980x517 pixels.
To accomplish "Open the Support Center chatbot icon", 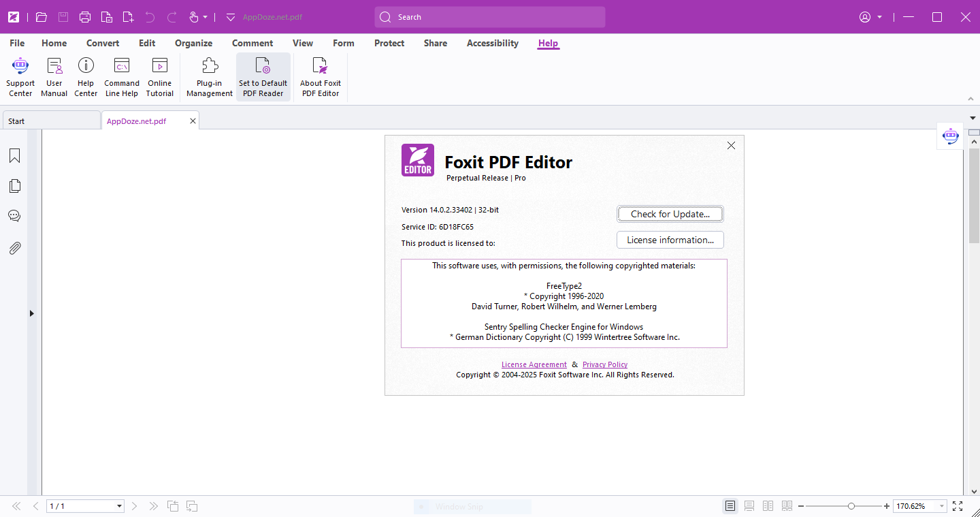I will point(20,67).
